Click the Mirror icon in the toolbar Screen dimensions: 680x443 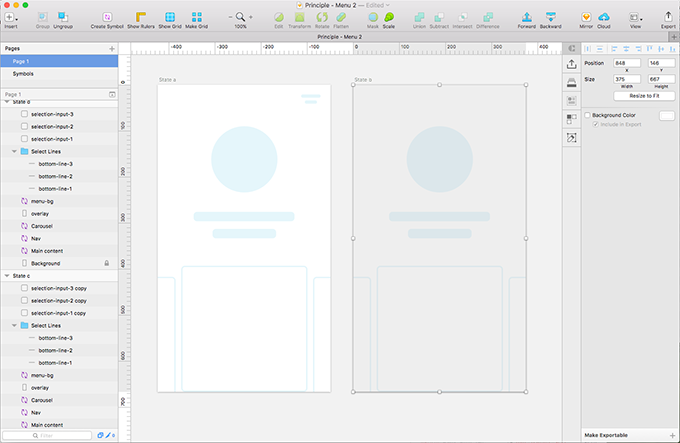pyautogui.click(x=586, y=17)
